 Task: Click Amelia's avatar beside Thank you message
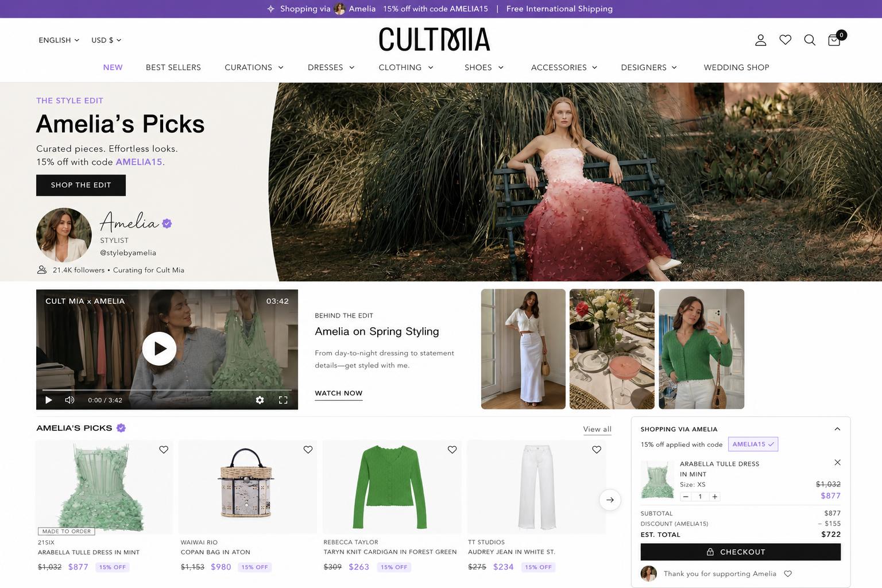point(649,574)
